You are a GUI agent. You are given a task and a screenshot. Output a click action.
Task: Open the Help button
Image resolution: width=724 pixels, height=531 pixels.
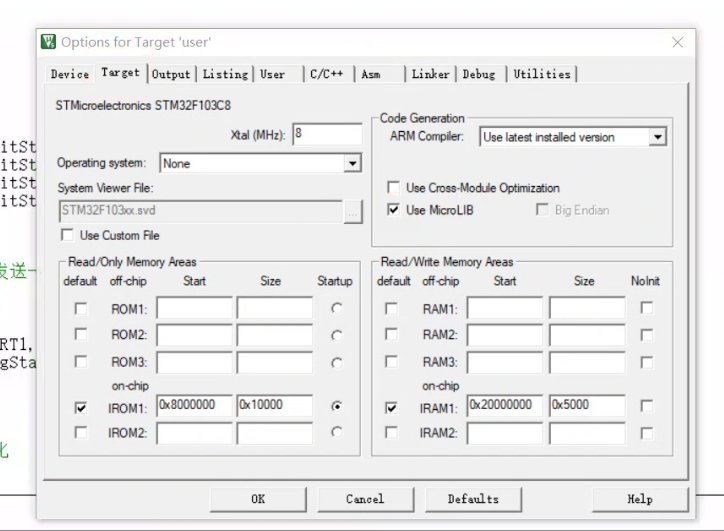(x=640, y=499)
